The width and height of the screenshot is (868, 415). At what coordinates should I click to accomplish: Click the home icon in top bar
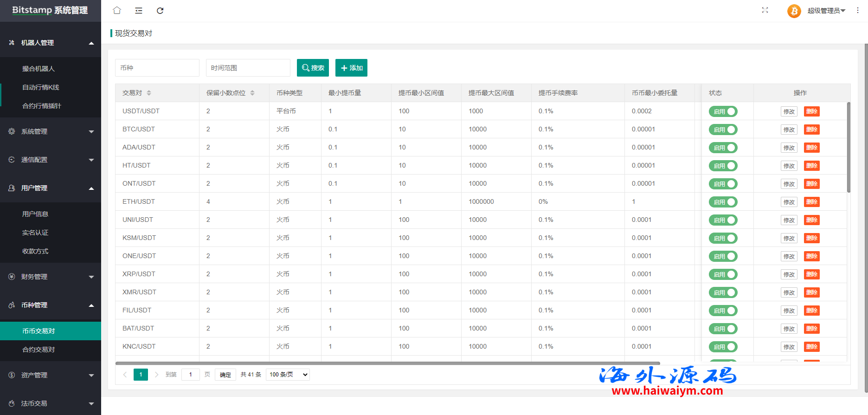pos(117,10)
